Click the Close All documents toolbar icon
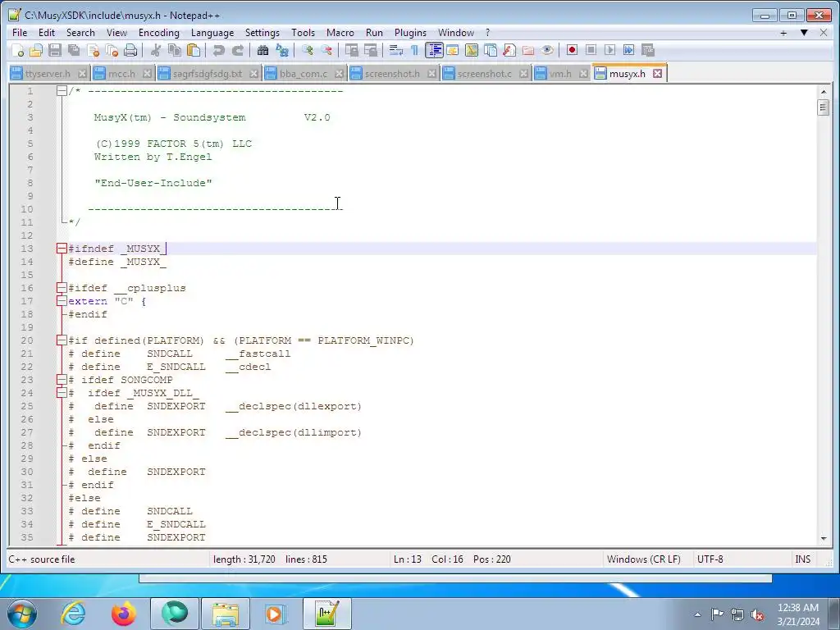The height and width of the screenshot is (630, 840). point(112,50)
